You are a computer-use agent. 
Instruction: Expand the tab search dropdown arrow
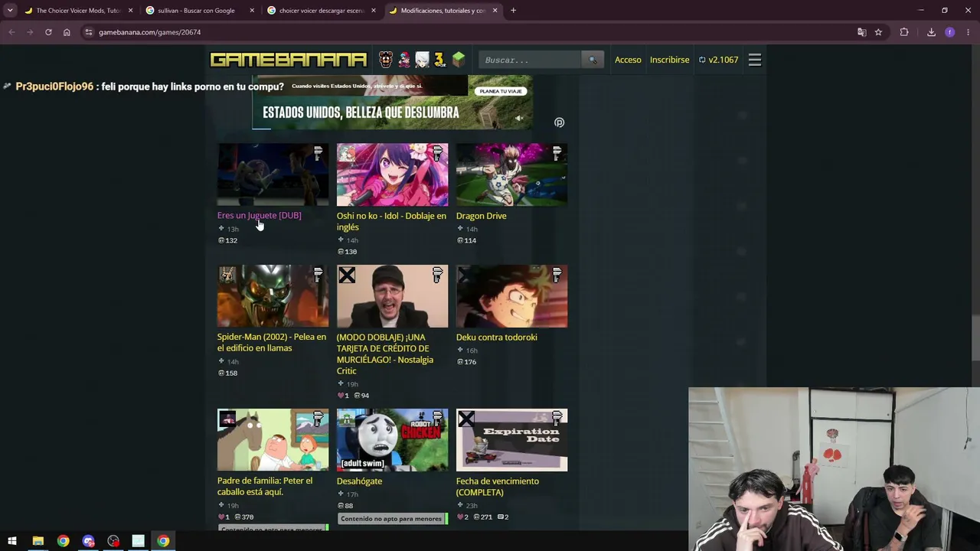(10, 11)
